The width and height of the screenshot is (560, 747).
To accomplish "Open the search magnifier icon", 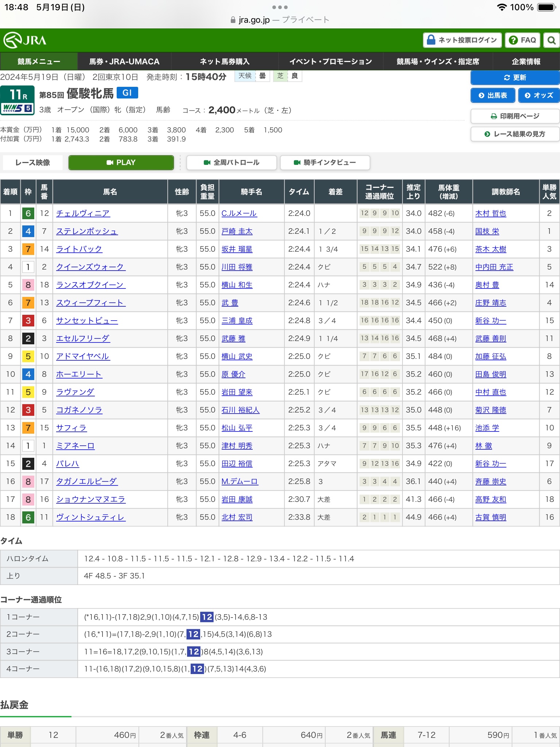I will (x=552, y=40).
